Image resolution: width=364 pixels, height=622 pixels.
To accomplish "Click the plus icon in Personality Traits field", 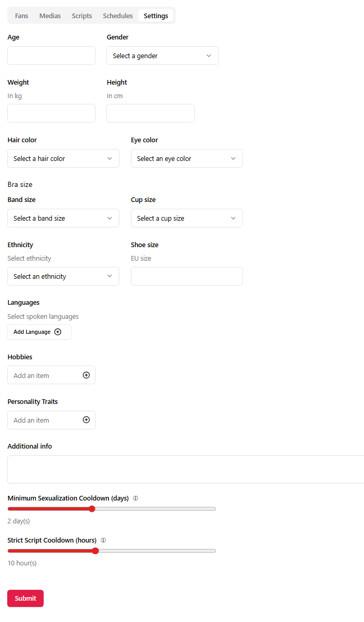I will (x=86, y=420).
